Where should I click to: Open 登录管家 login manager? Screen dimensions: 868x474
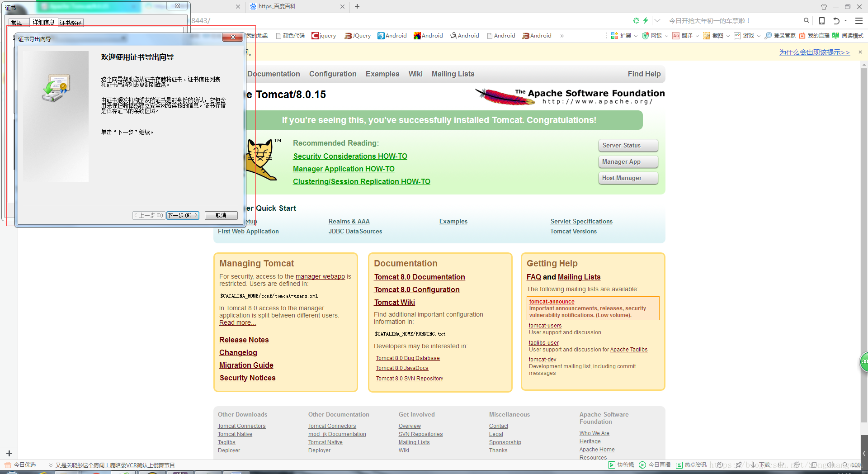(780, 36)
